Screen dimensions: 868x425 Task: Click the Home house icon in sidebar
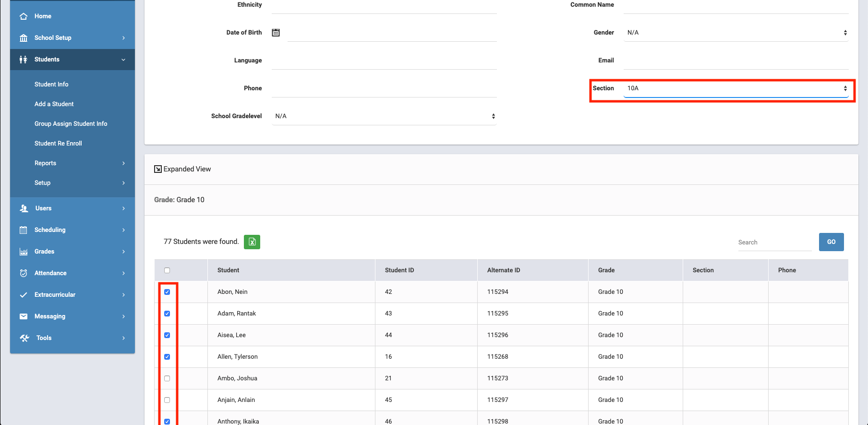(x=24, y=16)
